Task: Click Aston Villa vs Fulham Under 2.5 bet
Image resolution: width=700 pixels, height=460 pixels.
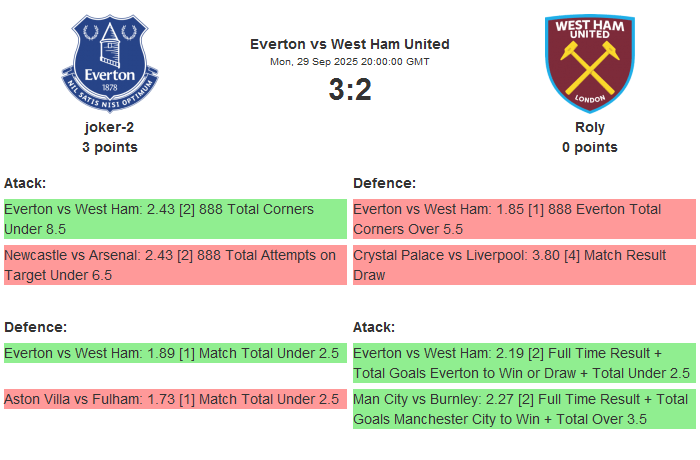Action: (x=175, y=399)
